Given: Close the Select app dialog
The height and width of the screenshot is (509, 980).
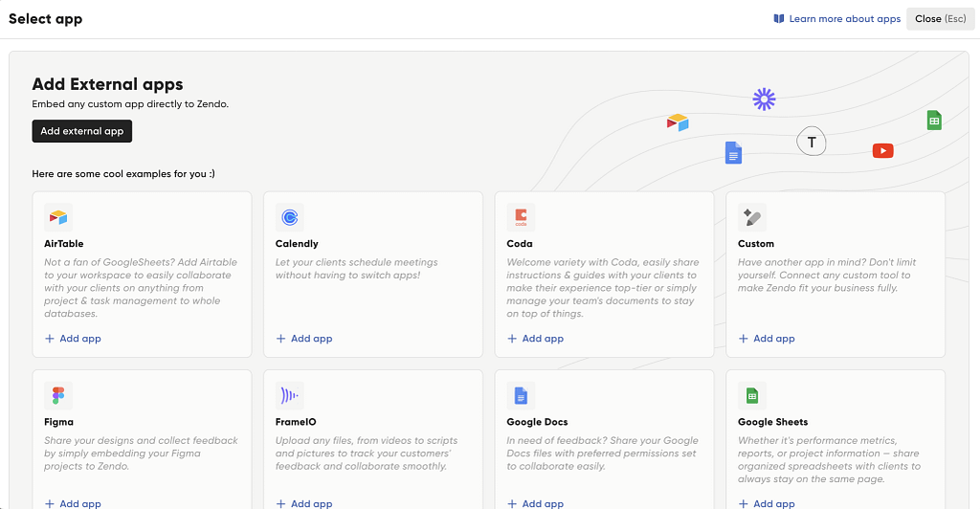Looking at the screenshot, I should [x=941, y=19].
